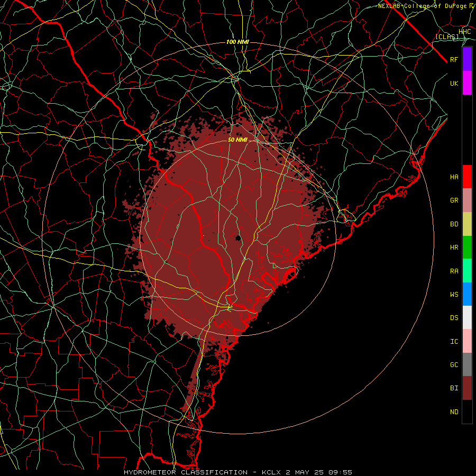Click the WS legend label

[x=454, y=295]
